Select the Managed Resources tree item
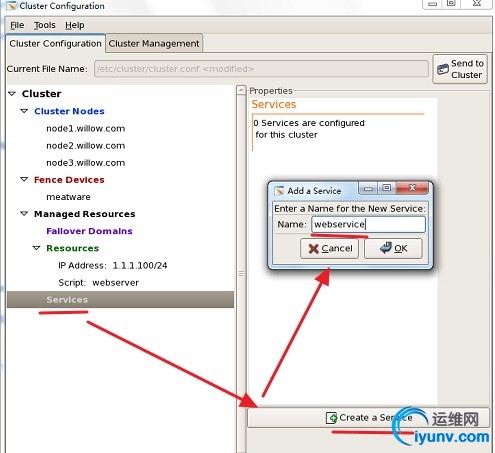This screenshot has width=495, height=453. 85,214
